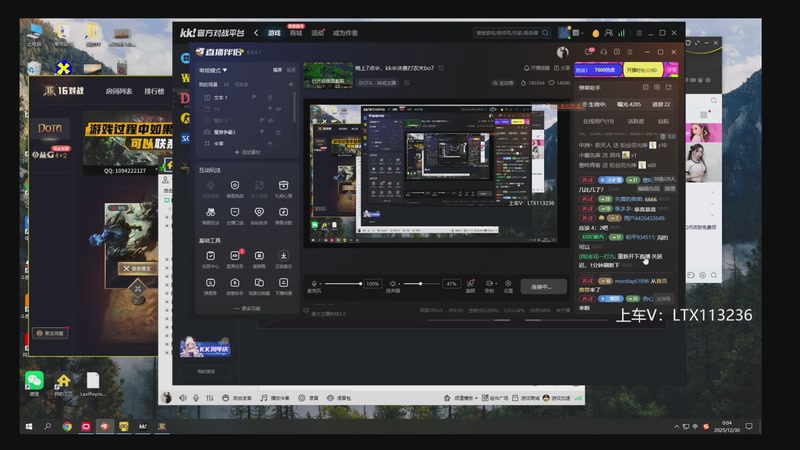Click the equalizer icon in bottom voice bar
The image size is (800, 450).
(210, 398)
